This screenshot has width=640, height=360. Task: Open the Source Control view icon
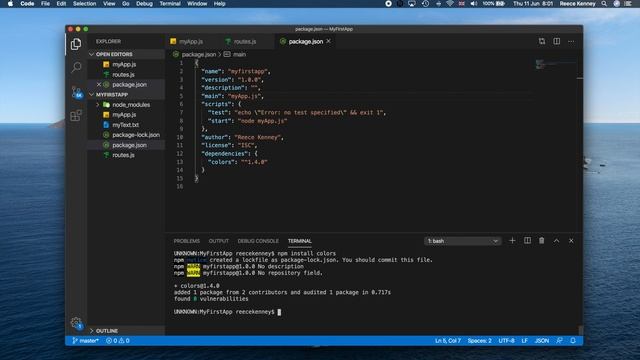click(76, 92)
